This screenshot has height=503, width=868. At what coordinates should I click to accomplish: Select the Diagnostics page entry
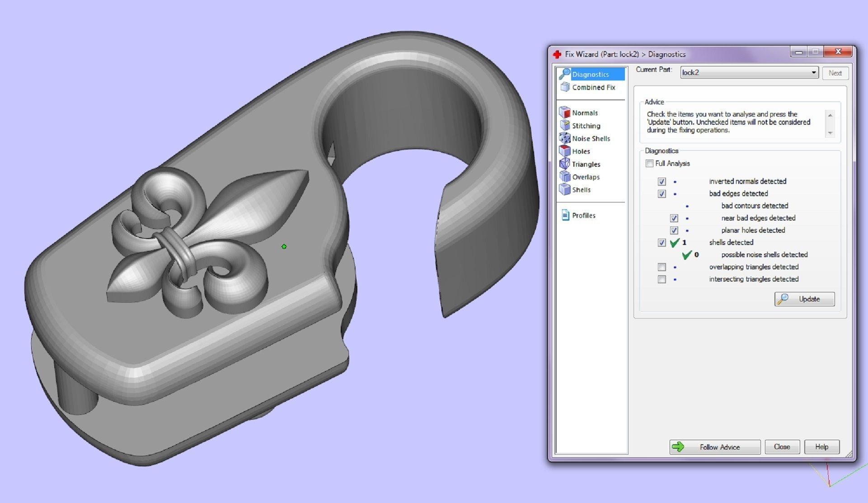point(590,74)
